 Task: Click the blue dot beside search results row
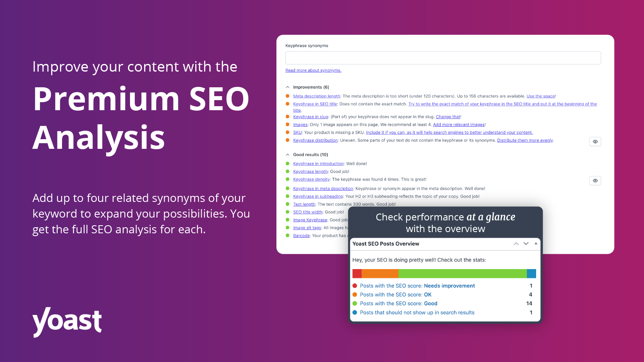pos(355,313)
